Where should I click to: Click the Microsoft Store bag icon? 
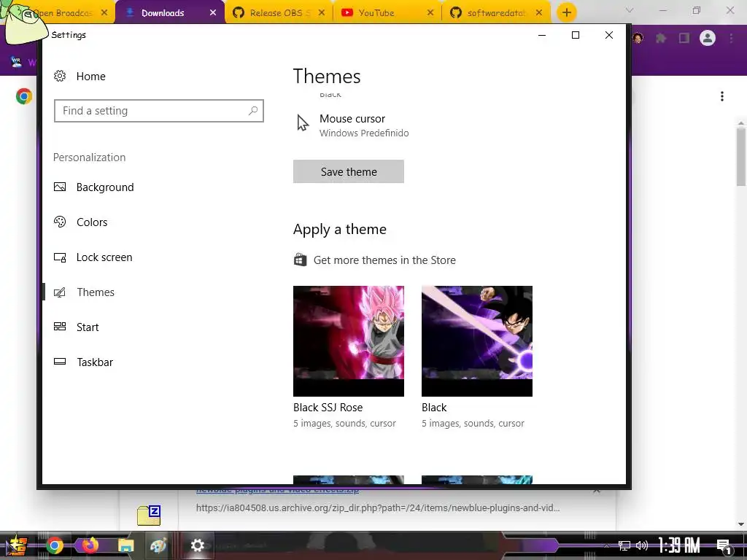pyautogui.click(x=300, y=260)
